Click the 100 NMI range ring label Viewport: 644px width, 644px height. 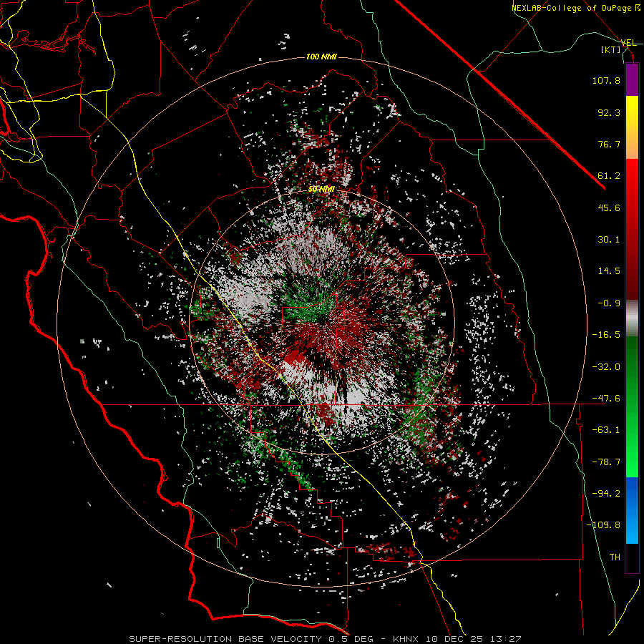click(321, 57)
